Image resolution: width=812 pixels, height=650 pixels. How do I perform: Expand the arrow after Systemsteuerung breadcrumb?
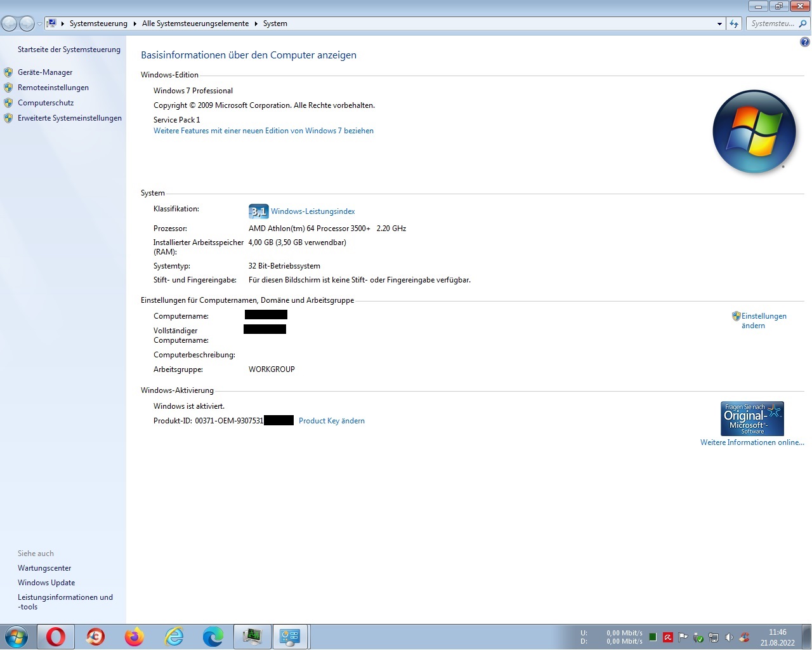pos(134,23)
